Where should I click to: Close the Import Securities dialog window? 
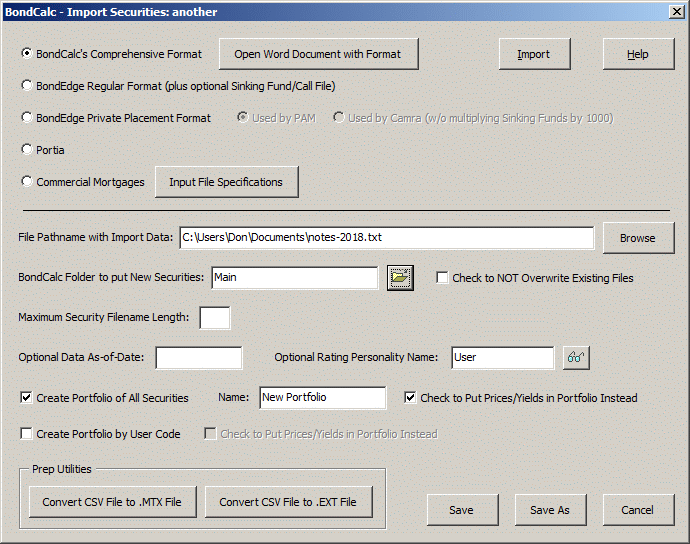[675, 12]
